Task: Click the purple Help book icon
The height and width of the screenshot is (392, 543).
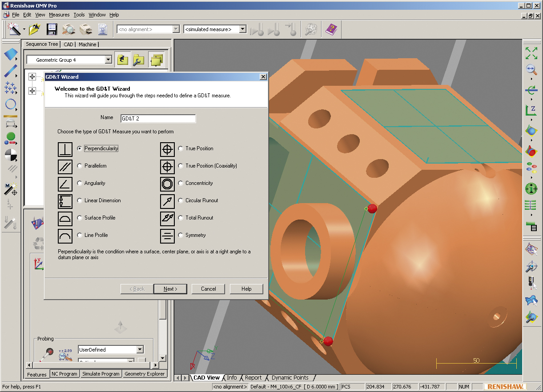Action: pos(331,29)
